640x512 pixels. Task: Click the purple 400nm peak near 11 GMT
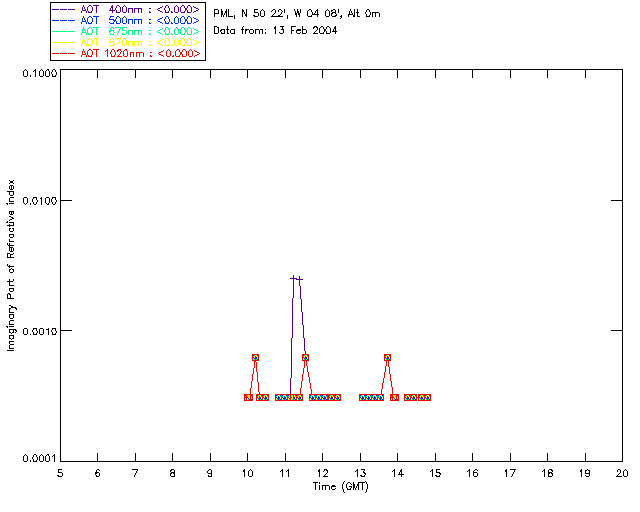click(x=297, y=279)
